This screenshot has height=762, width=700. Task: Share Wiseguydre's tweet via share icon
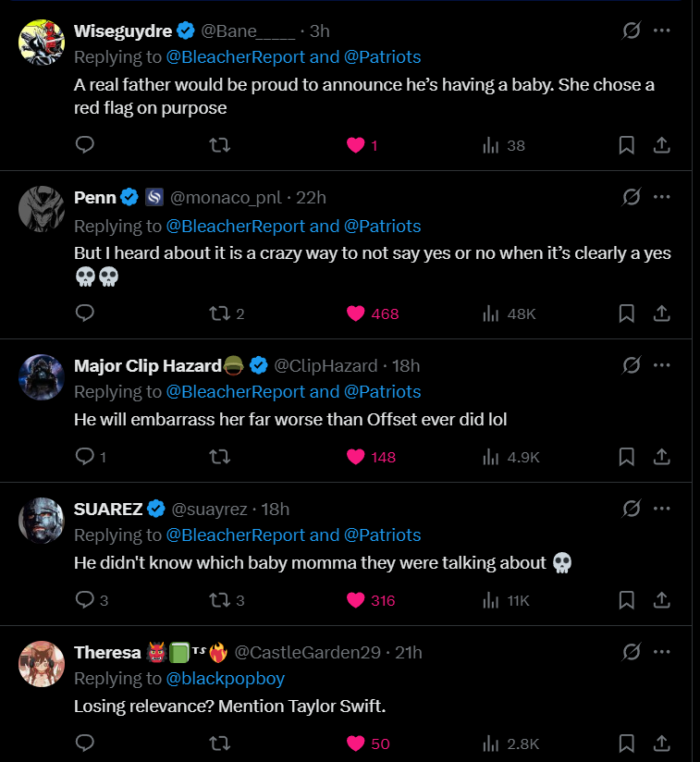click(662, 145)
